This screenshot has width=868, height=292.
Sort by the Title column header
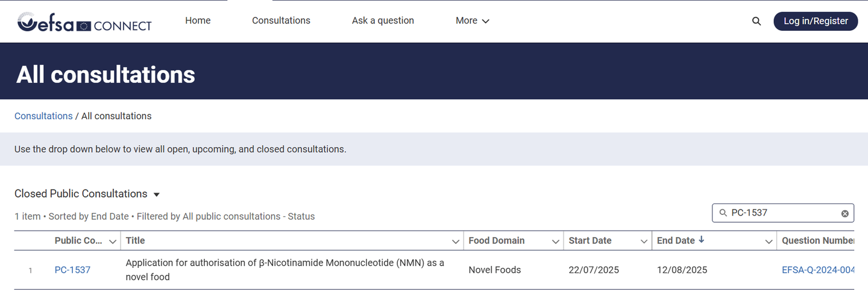(136, 240)
